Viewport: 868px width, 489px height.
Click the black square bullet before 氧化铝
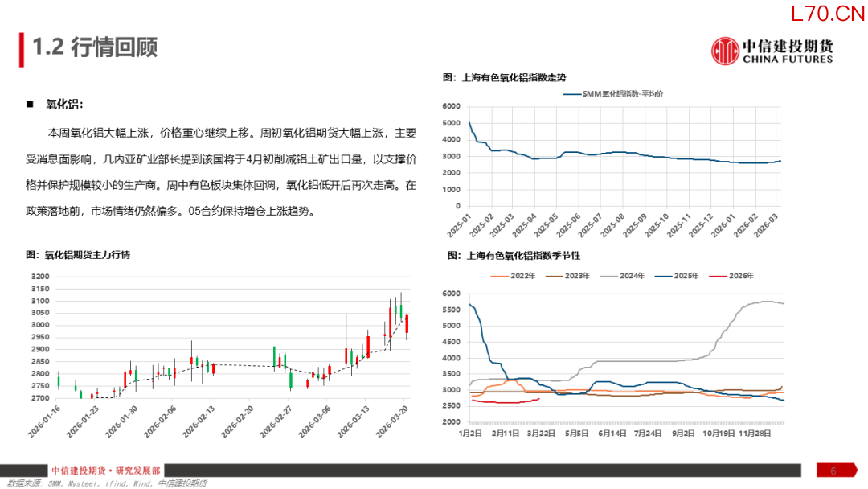coord(30,105)
